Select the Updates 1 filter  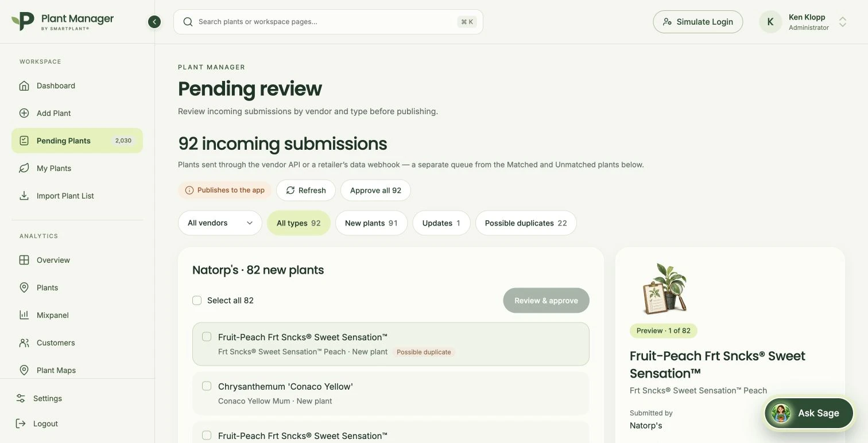[441, 223]
